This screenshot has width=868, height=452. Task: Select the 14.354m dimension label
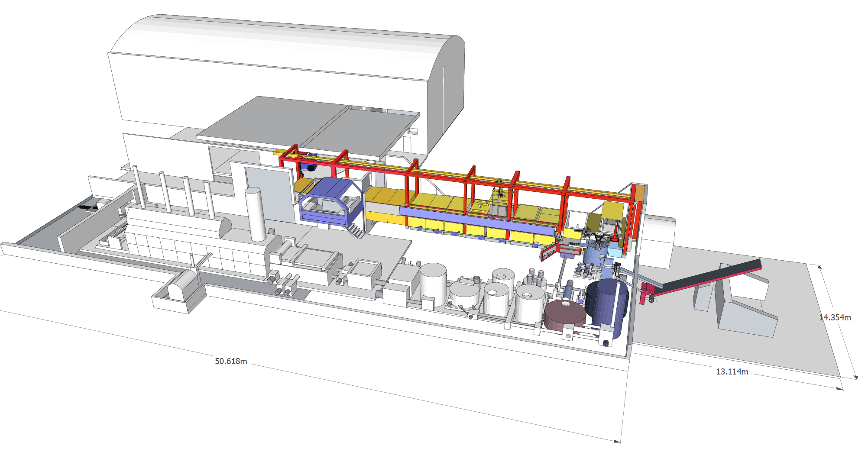[835, 317]
